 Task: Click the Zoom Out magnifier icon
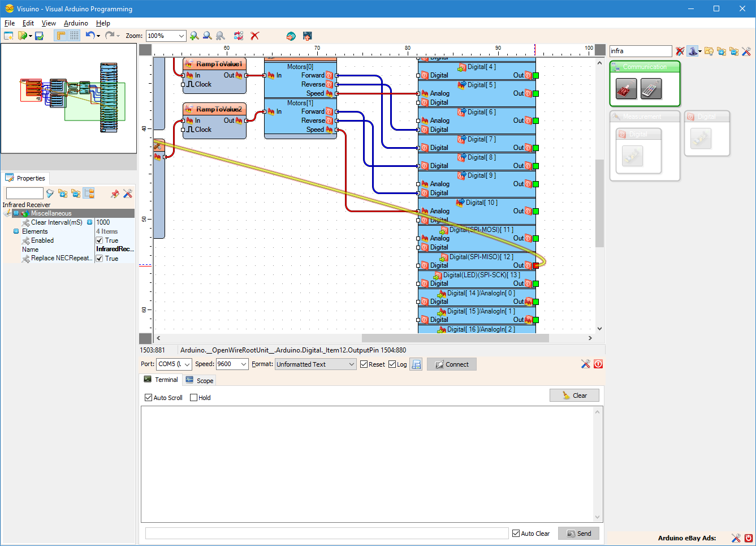point(208,36)
